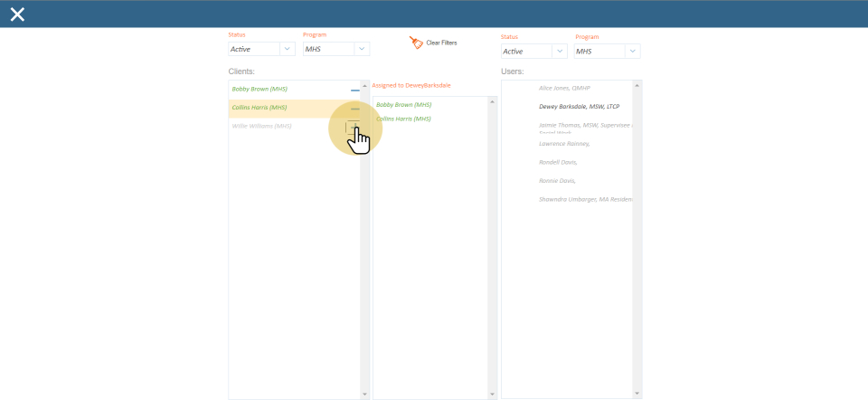Expand the Users Program dropdown
Image resolution: width=868 pixels, height=400 pixels.
[x=608, y=52]
